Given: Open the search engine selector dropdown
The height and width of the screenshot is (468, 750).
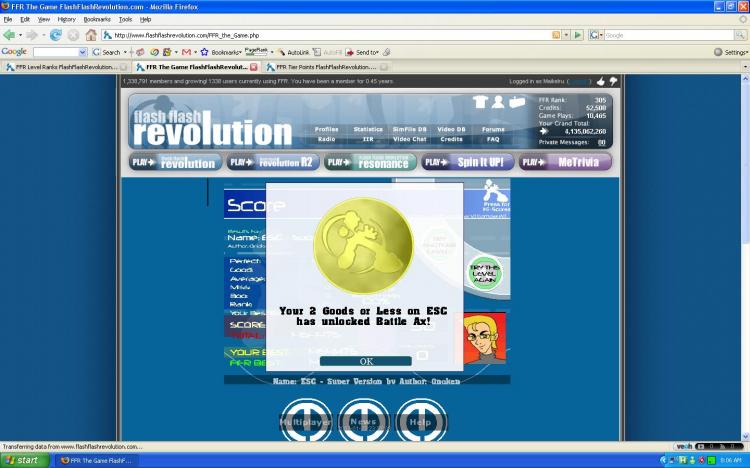Looking at the screenshot, I should pyautogui.click(x=596, y=35).
